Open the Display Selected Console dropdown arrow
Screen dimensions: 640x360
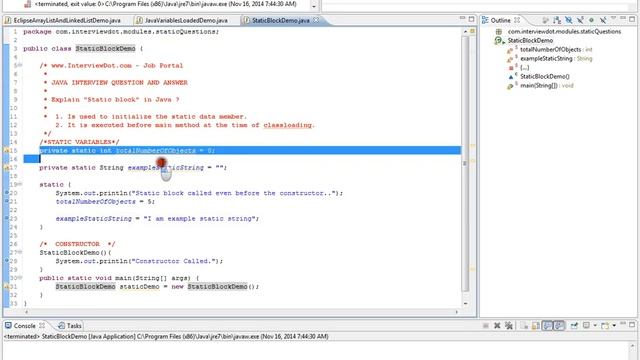click(x=595, y=325)
